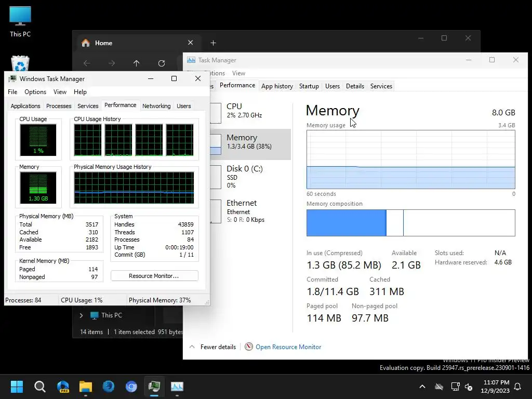This screenshot has width=532, height=399.
Task: Click the 'Hardware reserved:' label
Action: coord(461,262)
